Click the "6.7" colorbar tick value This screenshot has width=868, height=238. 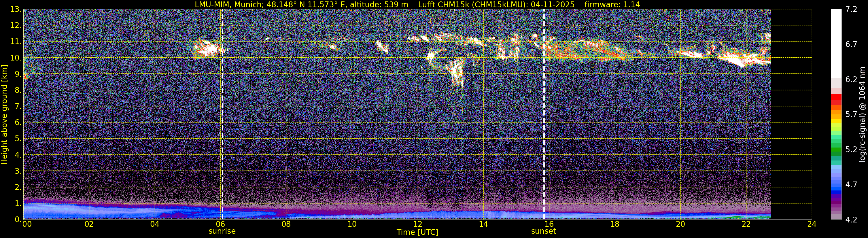click(x=851, y=44)
